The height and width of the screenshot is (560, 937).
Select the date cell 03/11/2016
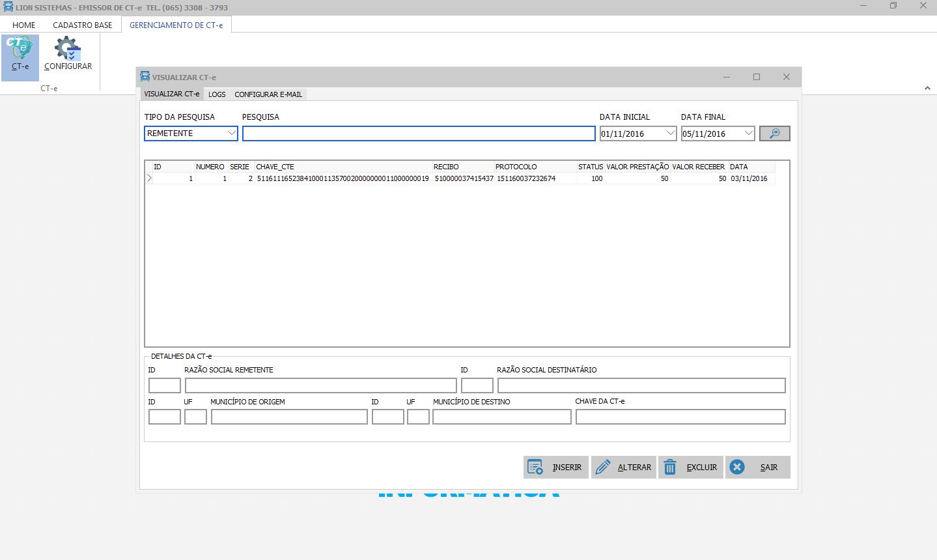click(751, 178)
